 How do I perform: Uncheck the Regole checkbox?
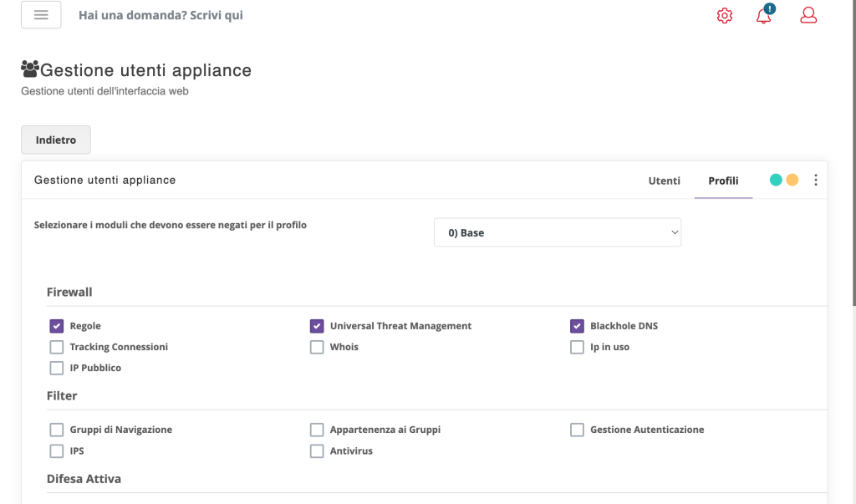tap(56, 325)
